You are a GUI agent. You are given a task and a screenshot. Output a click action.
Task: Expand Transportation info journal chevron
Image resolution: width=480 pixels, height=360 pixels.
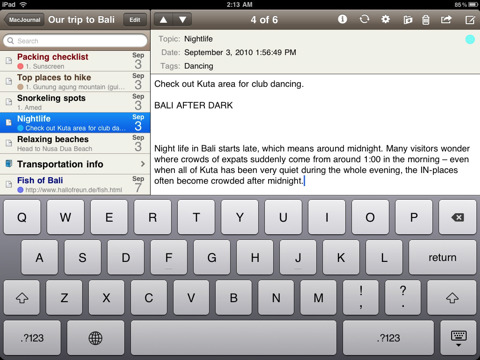[143, 164]
